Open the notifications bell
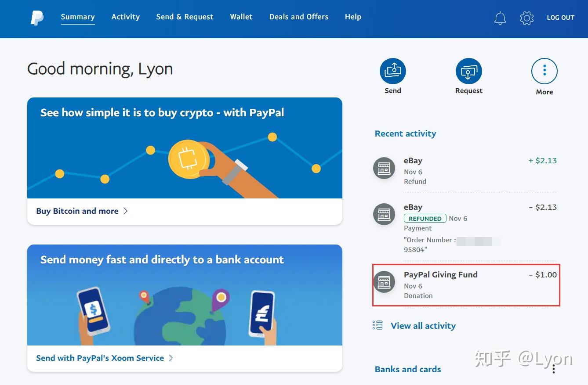The height and width of the screenshot is (385, 588). pos(500,18)
